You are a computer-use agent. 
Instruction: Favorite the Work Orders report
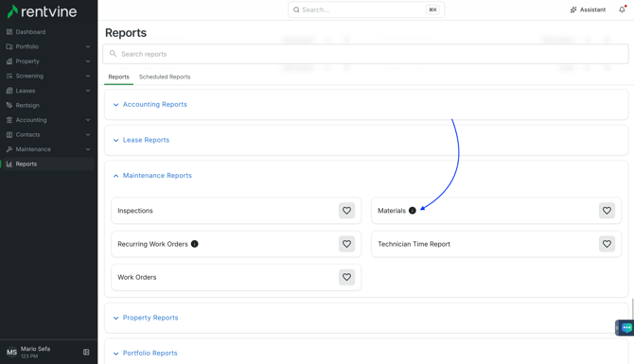click(346, 277)
